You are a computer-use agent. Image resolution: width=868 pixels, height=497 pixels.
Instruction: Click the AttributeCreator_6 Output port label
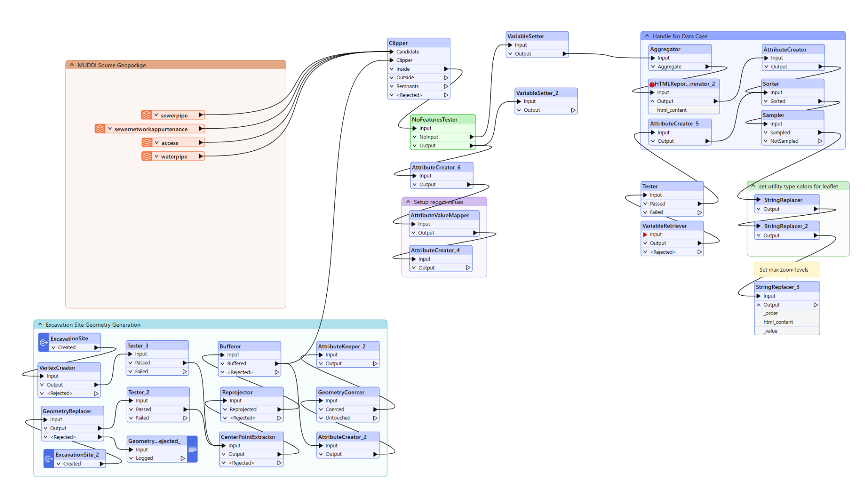coord(427,185)
